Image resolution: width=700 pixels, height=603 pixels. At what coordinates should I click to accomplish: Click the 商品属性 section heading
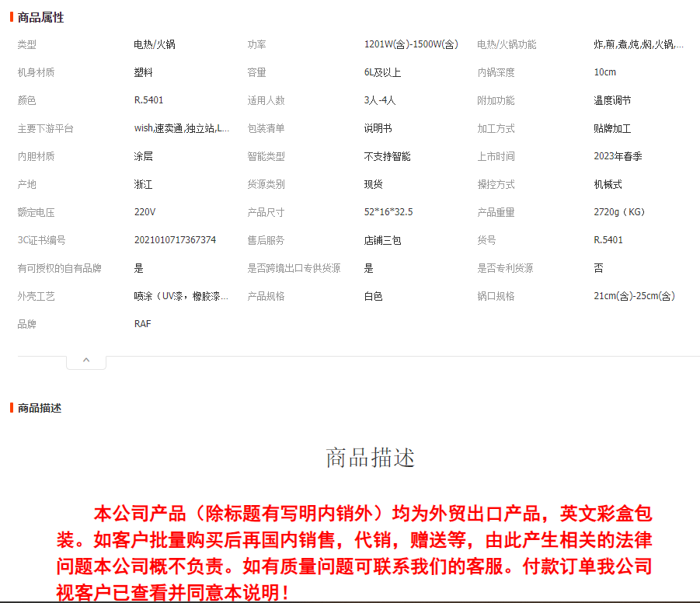pyautogui.click(x=40, y=17)
